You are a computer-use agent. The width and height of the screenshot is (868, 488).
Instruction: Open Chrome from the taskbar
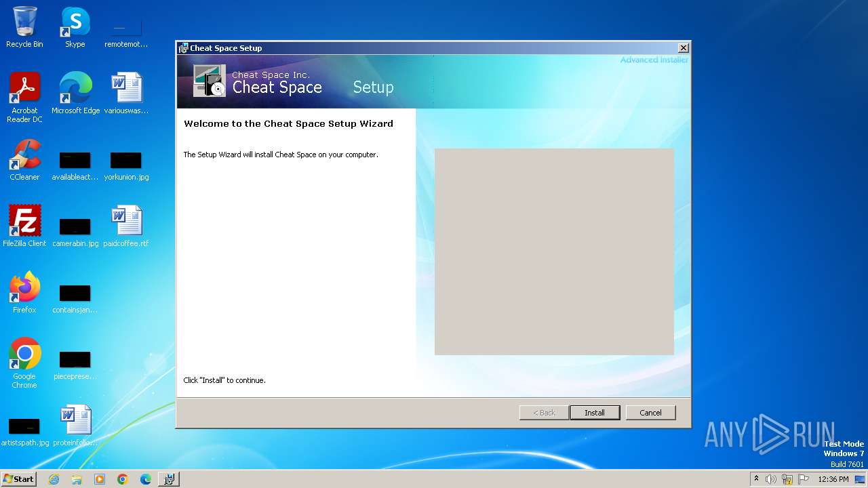123,479
